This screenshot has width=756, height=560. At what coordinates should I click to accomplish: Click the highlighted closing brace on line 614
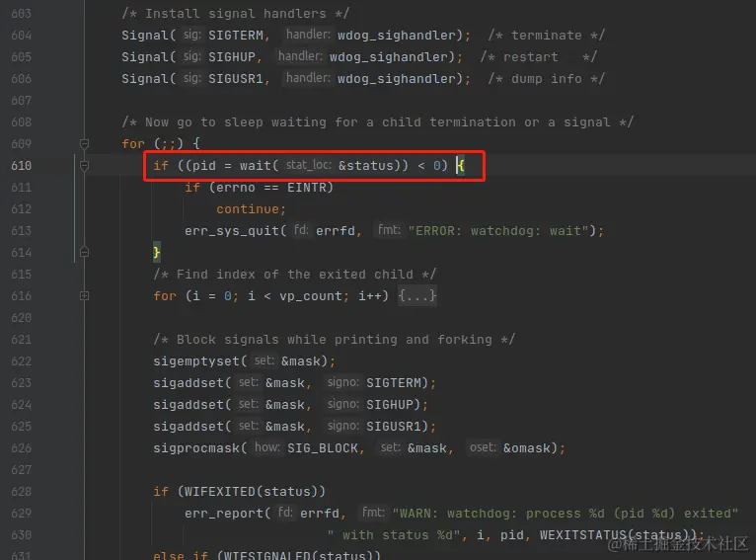[x=157, y=252]
